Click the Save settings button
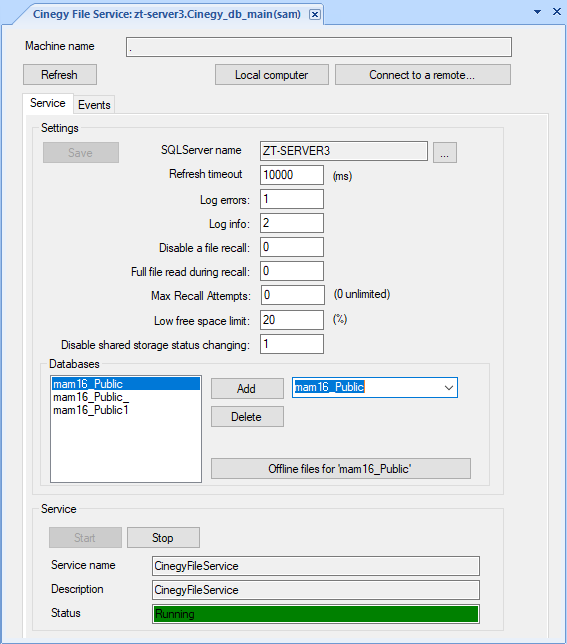This screenshot has height=644, width=567. pyautogui.click(x=81, y=153)
